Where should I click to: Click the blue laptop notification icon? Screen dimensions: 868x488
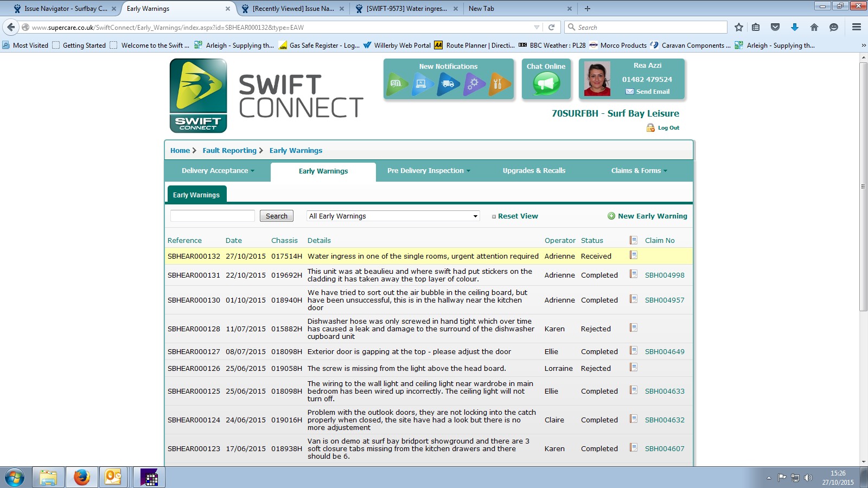(423, 84)
